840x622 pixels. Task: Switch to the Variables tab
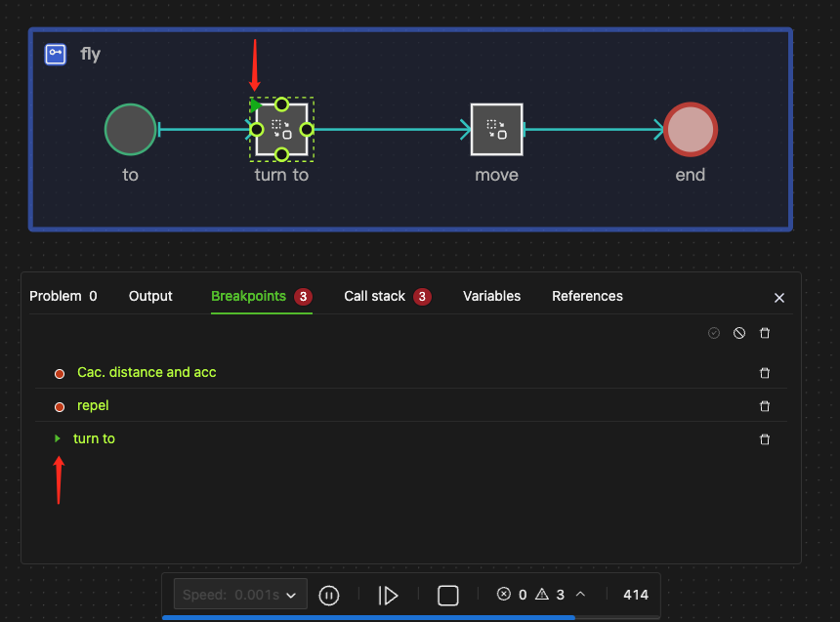pos(491,296)
